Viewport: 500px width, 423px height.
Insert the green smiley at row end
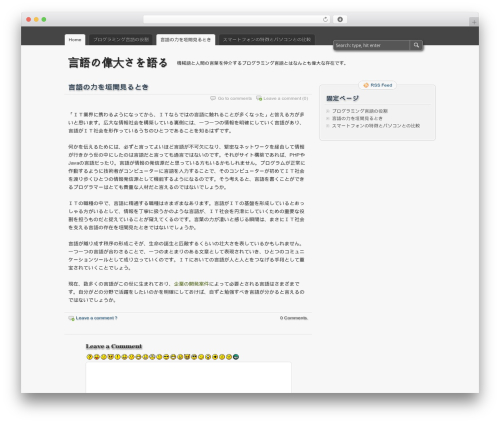236,357
